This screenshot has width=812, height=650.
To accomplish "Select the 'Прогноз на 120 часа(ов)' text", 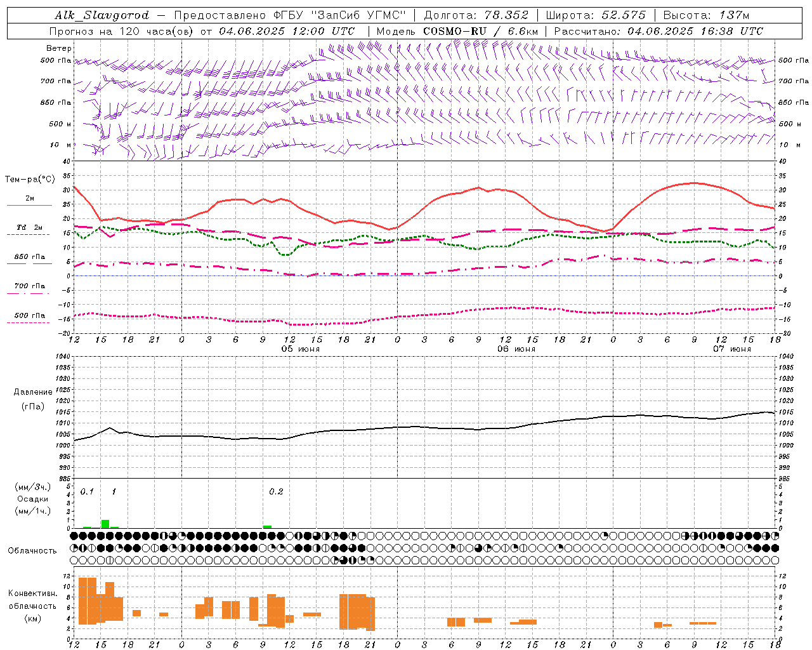I will (122, 31).
